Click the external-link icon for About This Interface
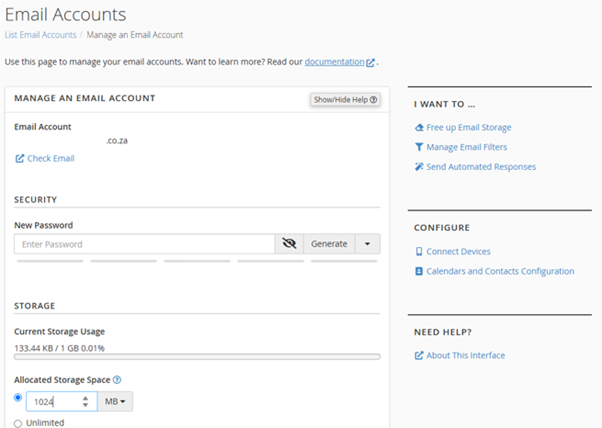The width and height of the screenshot is (602, 428). click(419, 355)
